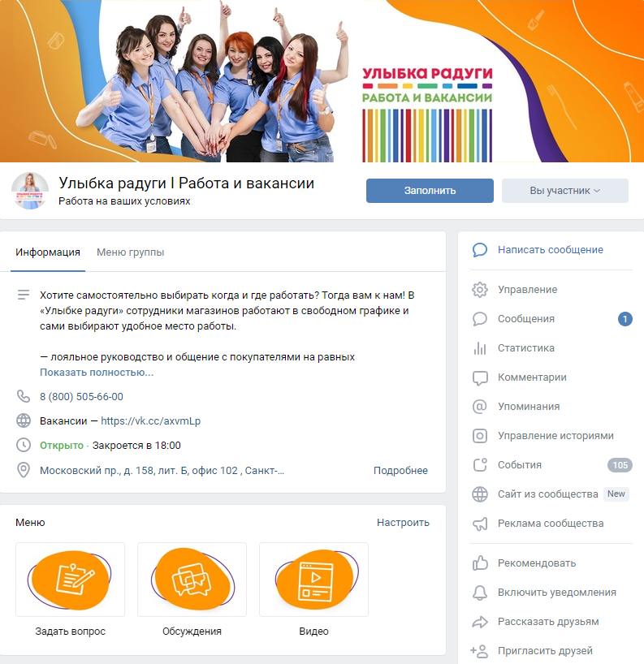Click the @ icon for Упоминания
This screenshot has height=664, width=644.
pyautogui.click(x=480, y=407)
